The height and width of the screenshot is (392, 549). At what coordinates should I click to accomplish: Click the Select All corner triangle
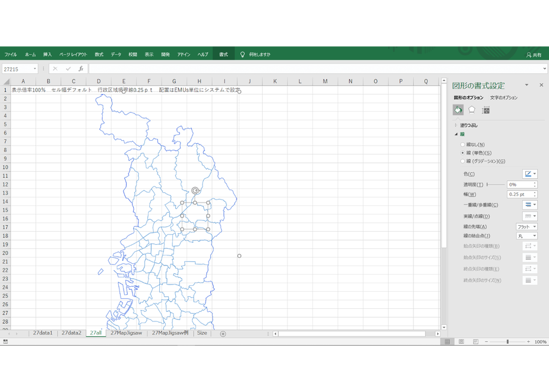point(6,81)
